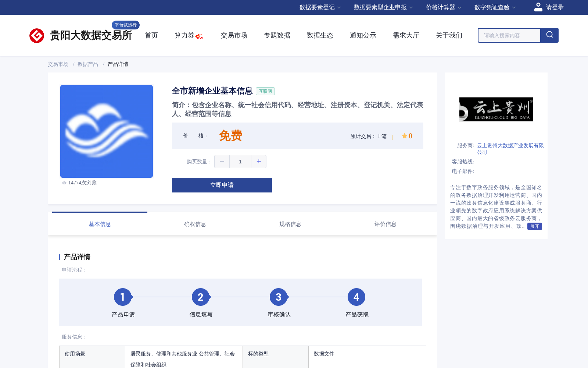Click the 客服热线 label
588x368 pixels.
463,162
